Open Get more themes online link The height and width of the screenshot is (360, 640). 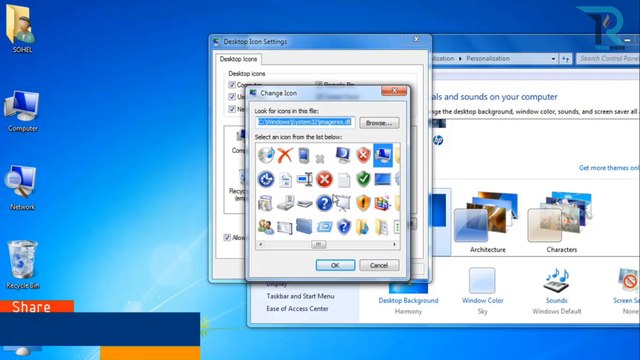[609, 168]
